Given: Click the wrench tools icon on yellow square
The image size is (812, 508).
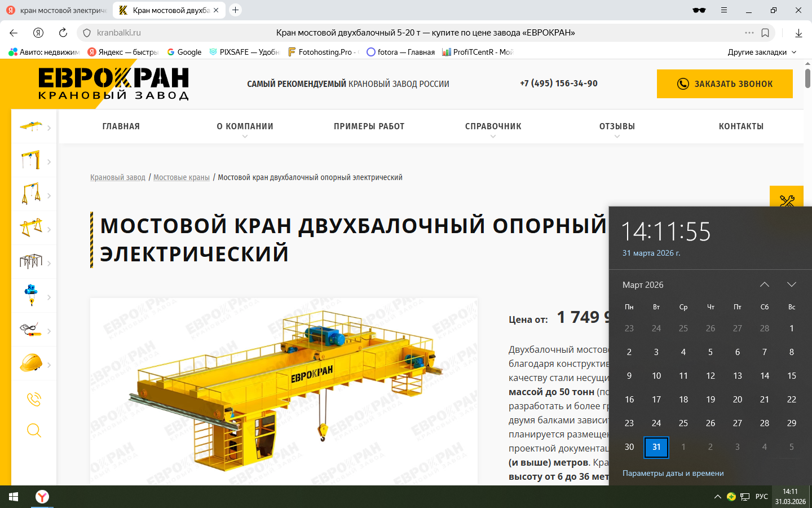Looking at the screenshot, I should tap(787, 200).
